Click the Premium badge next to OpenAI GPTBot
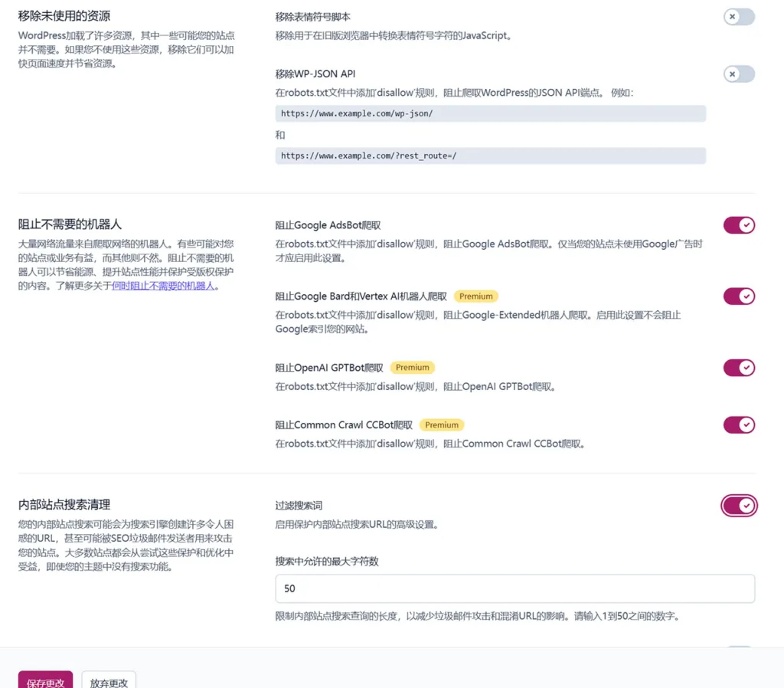Viewport: 784px width, 688px height. [413, 367]
